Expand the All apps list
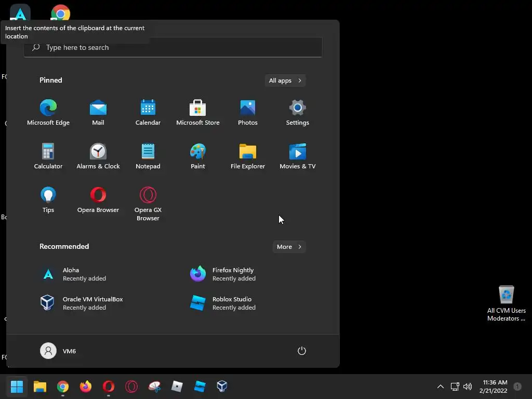 [285, 81]
